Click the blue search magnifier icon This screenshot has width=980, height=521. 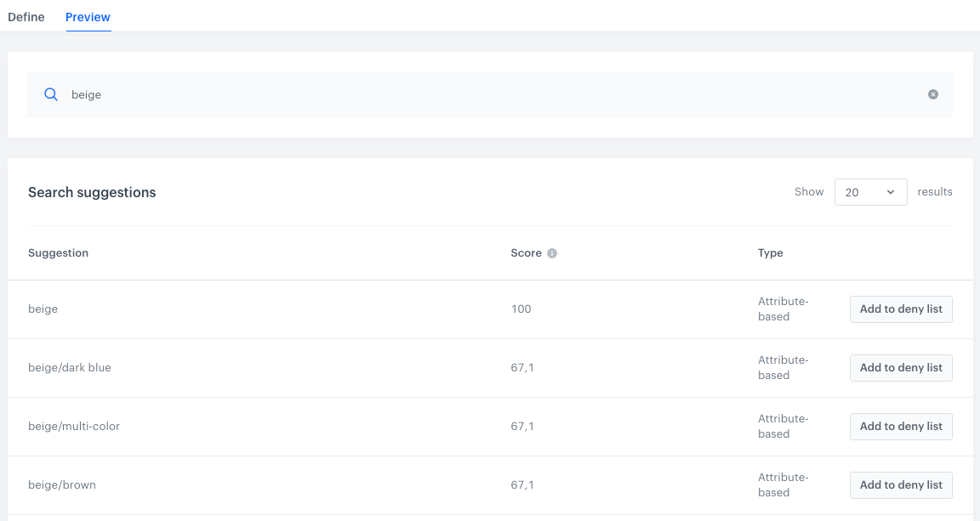tap(50, 94)
